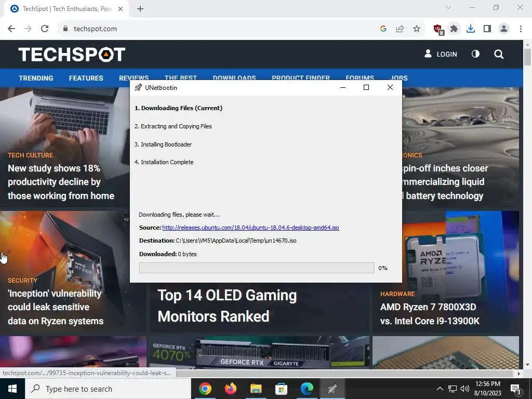Go back using the browser back arrow
This screenshot has height=399, width=532.
click(11, 29)
